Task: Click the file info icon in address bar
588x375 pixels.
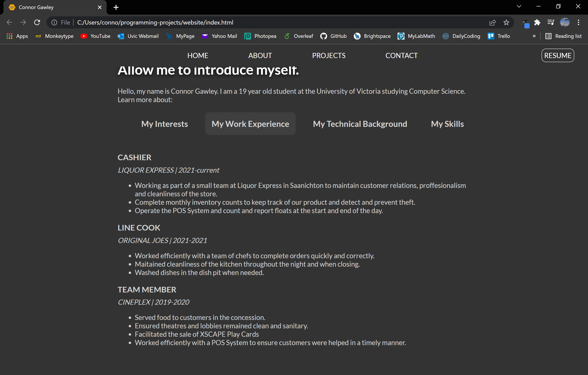Action: (x=54, y=23)
